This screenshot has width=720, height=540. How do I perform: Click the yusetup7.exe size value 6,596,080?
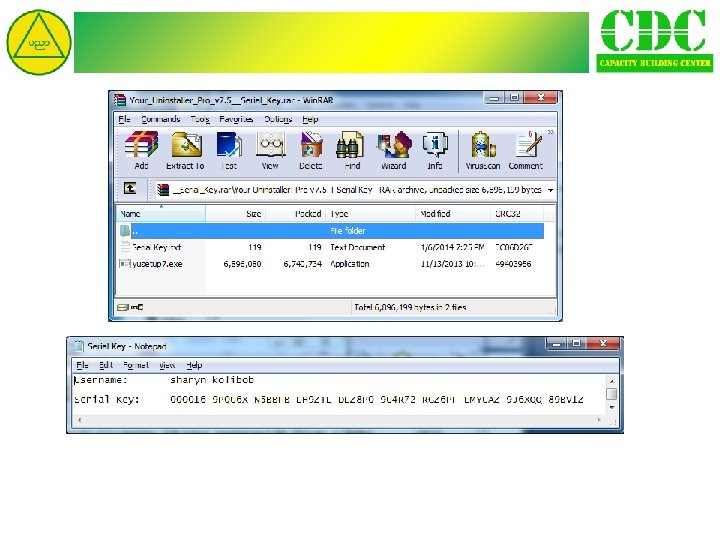point(242,264)
